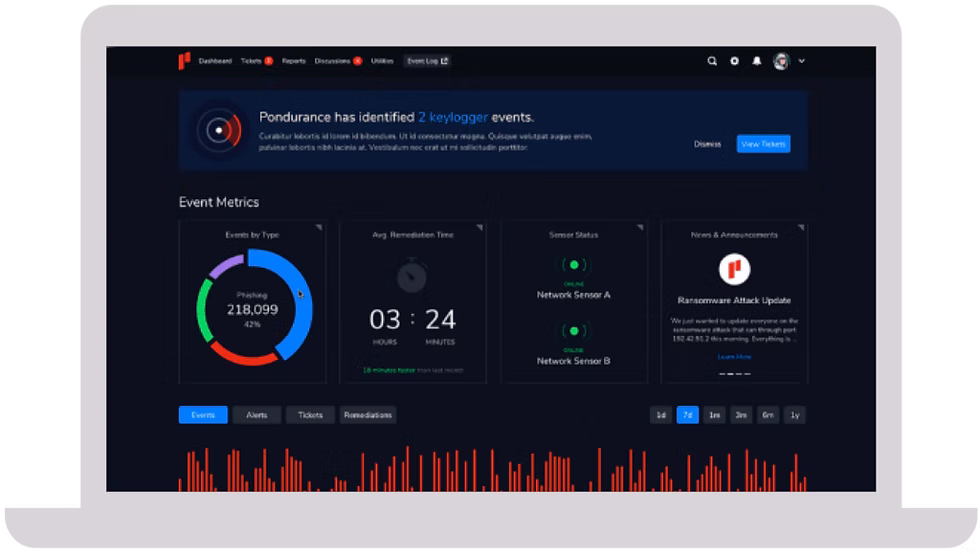Image resolution: width=980 pixels, height=554 pixels.
Task: Open the search icon in the top bar
Action: coord(712,61)
